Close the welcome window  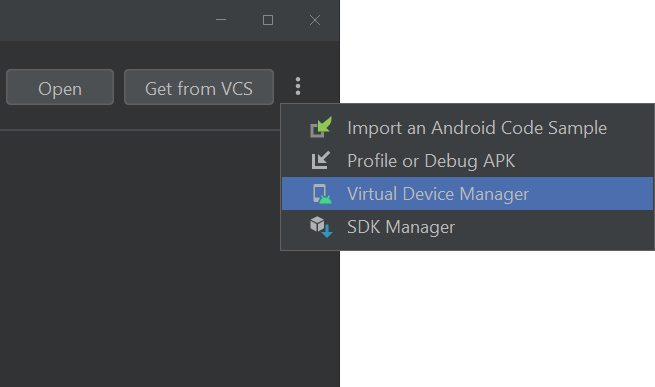pyautogui.click(x=315, y=20)
